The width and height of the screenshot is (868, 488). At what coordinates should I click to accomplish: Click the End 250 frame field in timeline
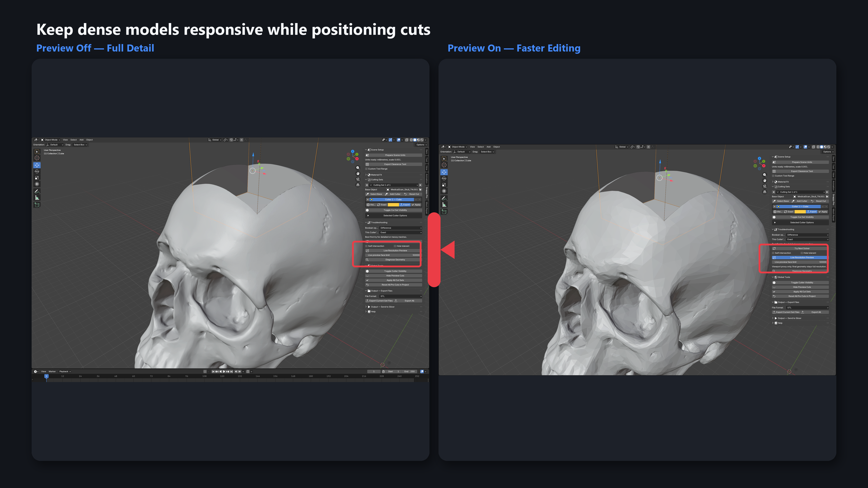[x=410, y=371]
